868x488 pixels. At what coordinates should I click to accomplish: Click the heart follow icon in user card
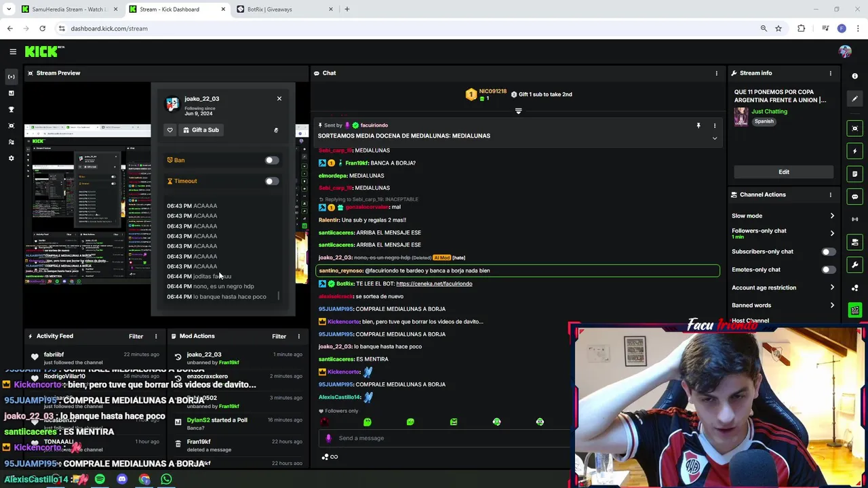click(x=170, y=130)
